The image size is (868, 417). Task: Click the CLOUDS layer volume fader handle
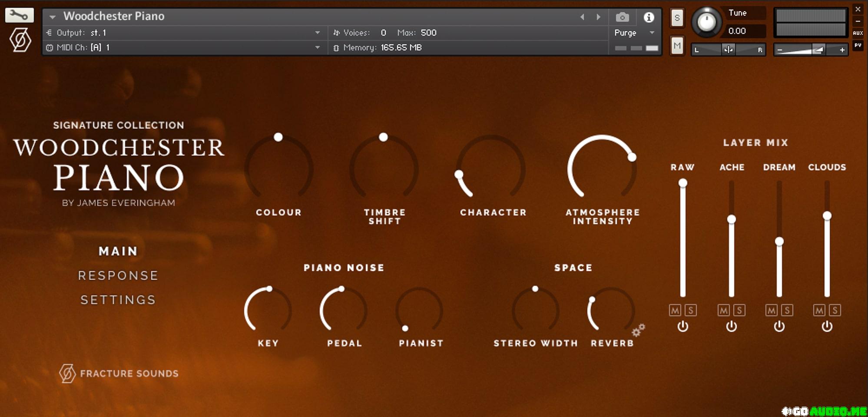click(x=827, y=215)
